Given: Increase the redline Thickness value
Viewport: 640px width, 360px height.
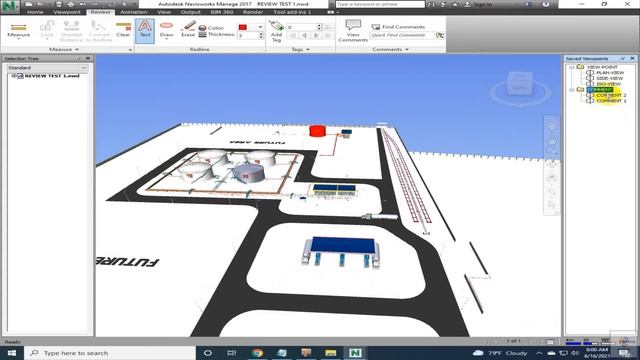Looking at the screenshot, I should pos(261,34).
